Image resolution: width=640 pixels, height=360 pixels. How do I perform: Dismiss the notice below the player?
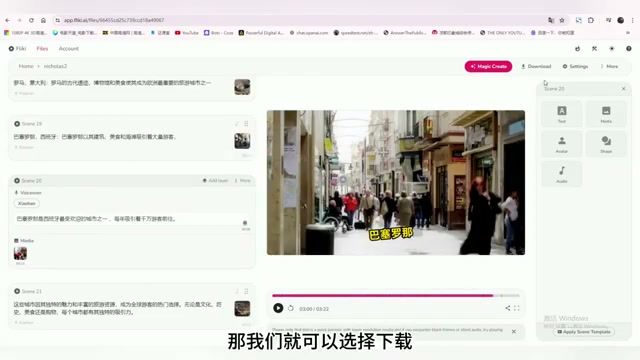tap(514, 331)
